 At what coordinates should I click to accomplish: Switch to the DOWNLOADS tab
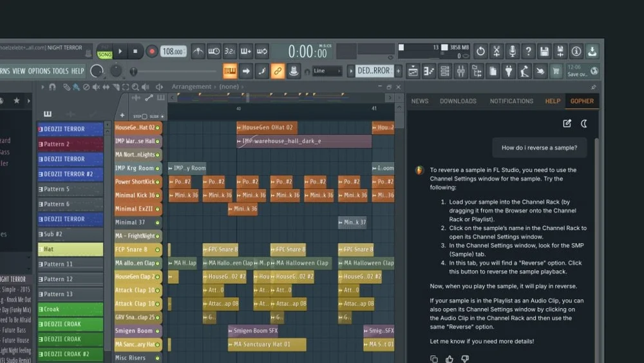[x=458, y=101]
